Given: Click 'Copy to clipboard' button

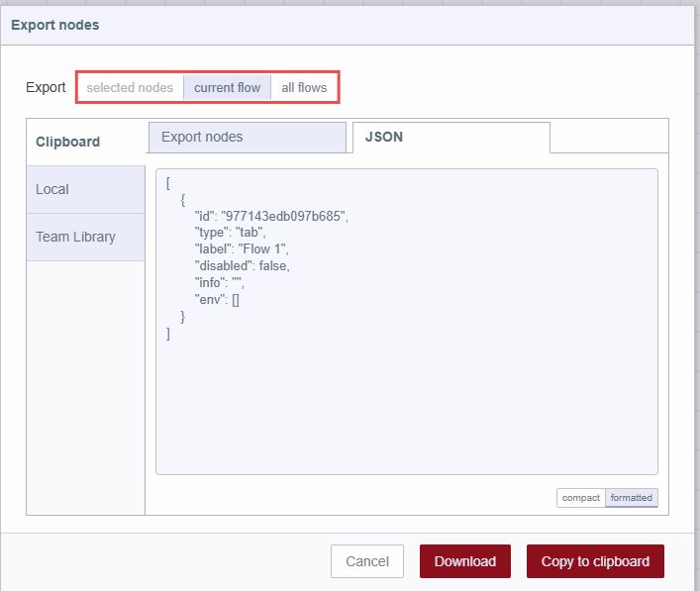Looking at the screenshot, I should 595,561.
